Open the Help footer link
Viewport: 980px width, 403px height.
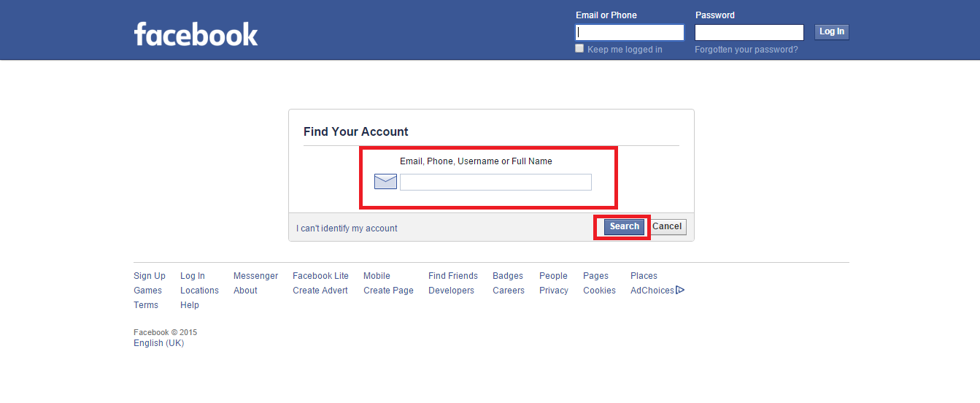(190, 305)
